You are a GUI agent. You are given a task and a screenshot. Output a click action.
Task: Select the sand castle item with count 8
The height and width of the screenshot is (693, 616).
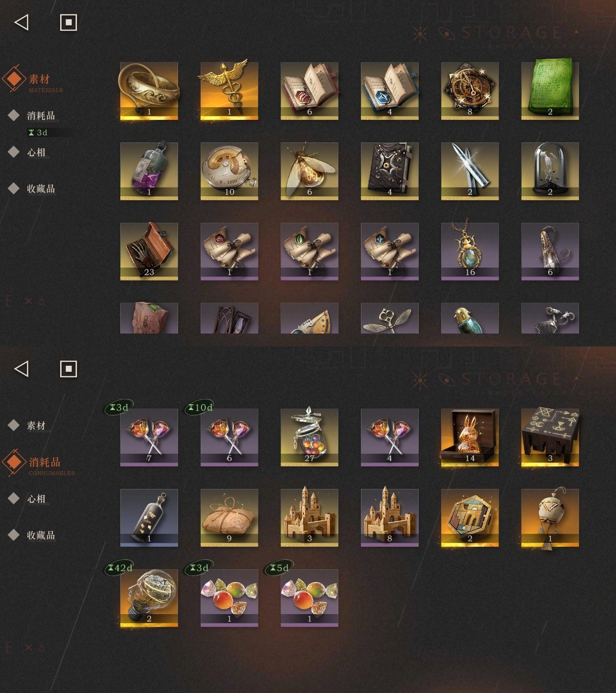pos(390,518)
